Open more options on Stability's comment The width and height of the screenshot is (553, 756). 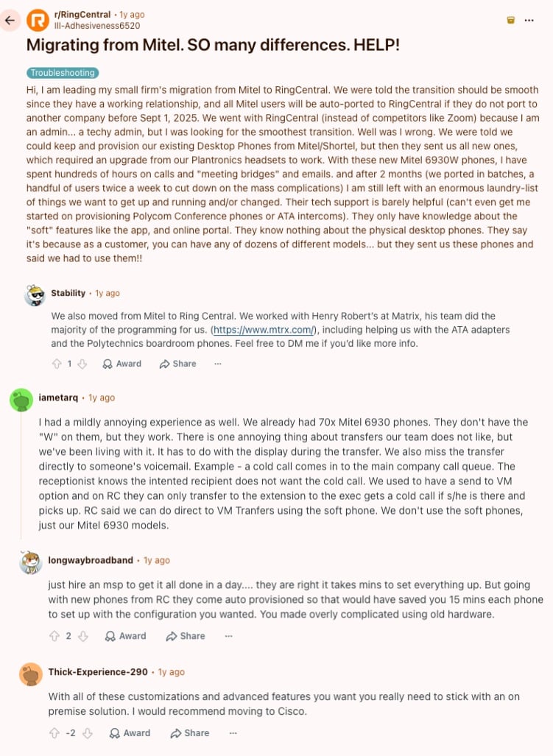(x=218, y=364)
